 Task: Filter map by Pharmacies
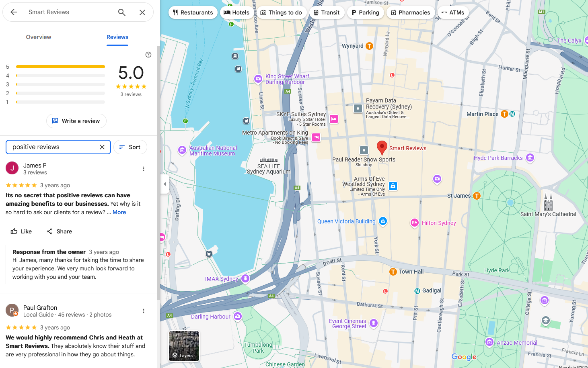tap(411, 12)
